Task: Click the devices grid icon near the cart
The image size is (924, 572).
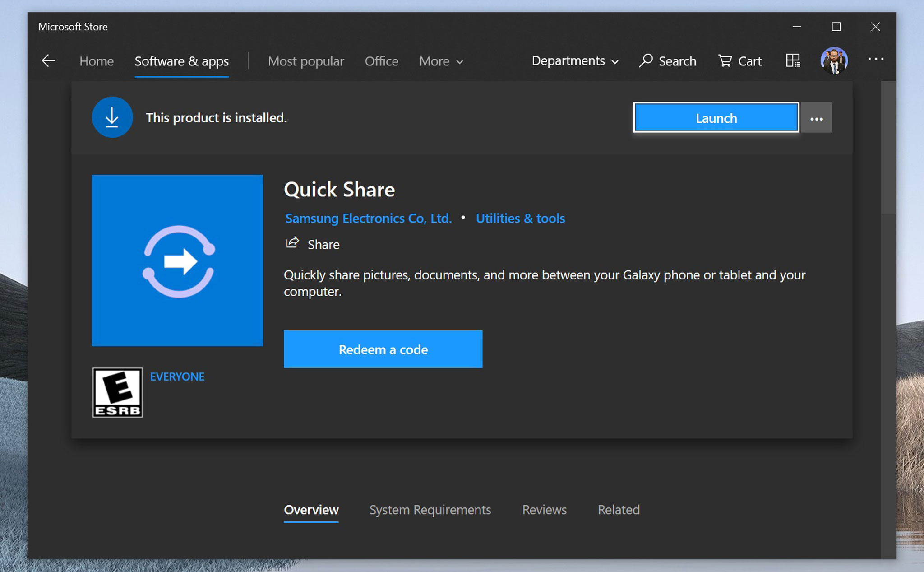Action: 792,60
